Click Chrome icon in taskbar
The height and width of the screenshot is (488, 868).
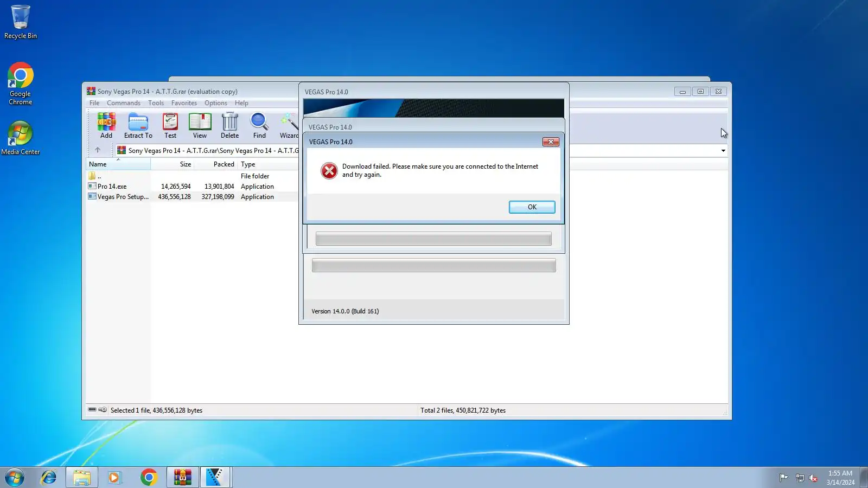pyautogui.click(x=149, y=478)
